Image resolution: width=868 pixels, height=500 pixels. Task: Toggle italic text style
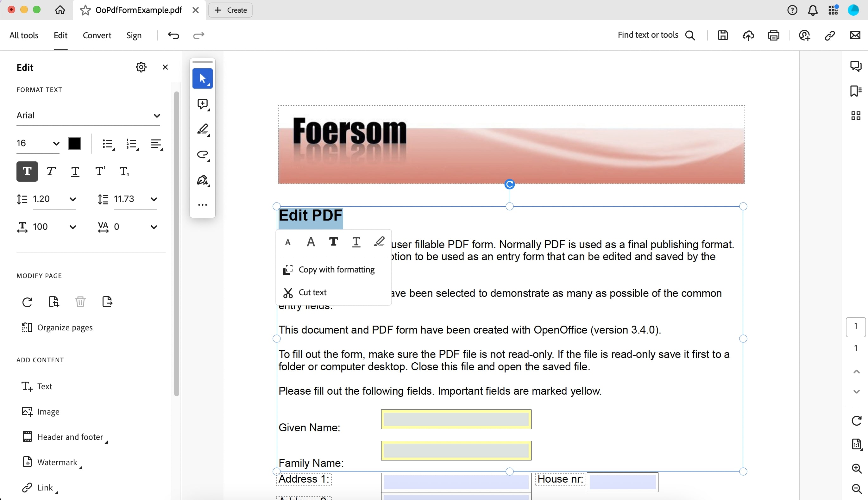(x=51, y=171)
